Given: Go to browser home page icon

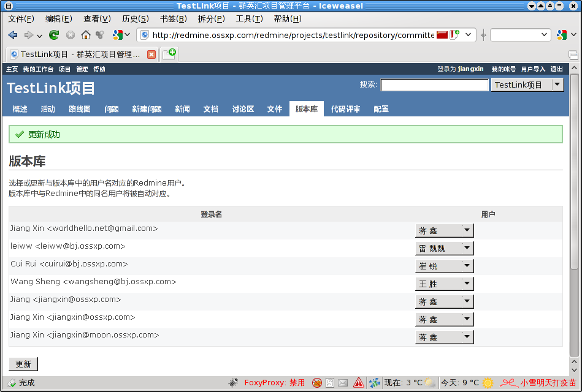Looking at the screenshot, I should pos(86,35).
